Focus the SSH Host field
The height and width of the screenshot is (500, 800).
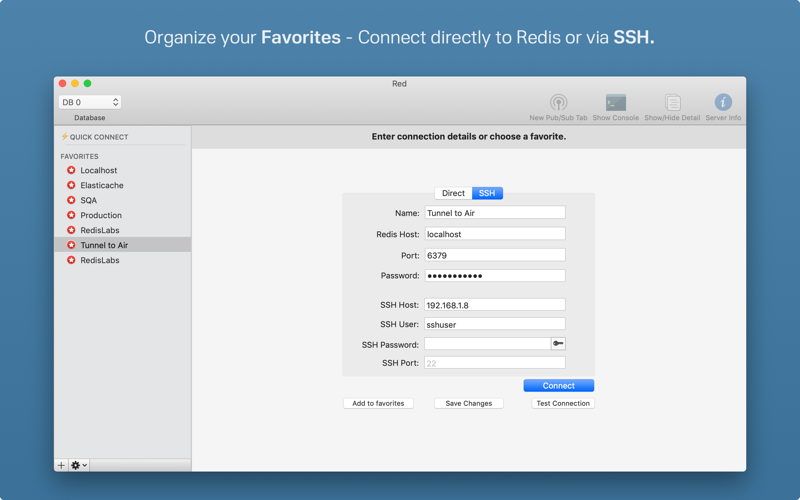tap(495, 305)
